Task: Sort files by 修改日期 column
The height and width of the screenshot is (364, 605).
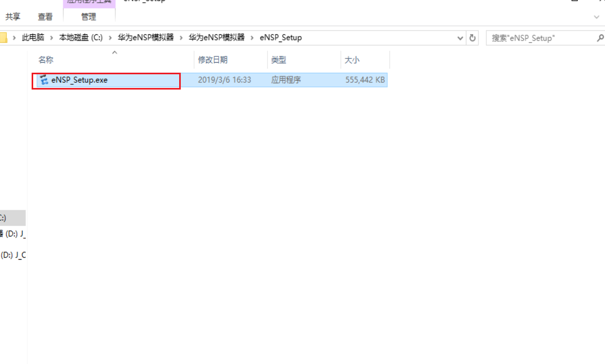Action: pyautogui.click(x=212, y=60)
